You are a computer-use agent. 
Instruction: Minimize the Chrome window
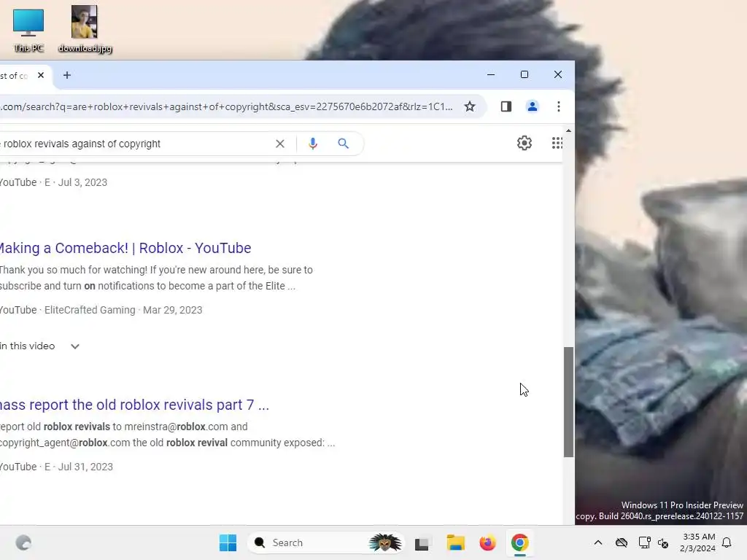(491, 75)
